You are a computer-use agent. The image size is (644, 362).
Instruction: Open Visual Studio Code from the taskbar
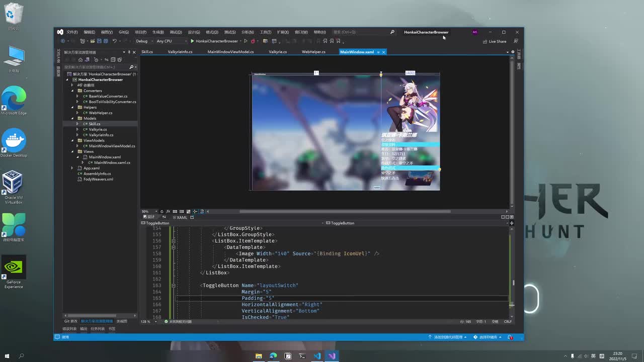click(317, 356)
